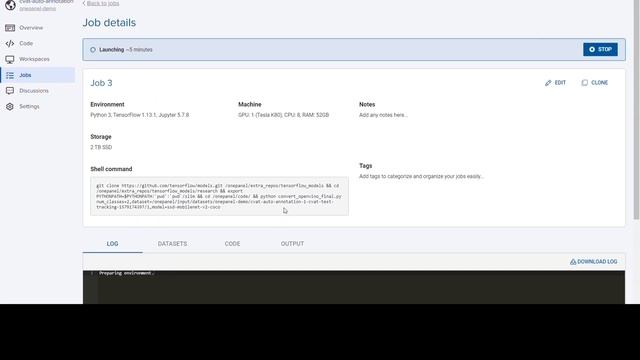This screenshot has height=360, width=640.
Task: Click the project globe logo icon
Action: click(x=10, y=5)
